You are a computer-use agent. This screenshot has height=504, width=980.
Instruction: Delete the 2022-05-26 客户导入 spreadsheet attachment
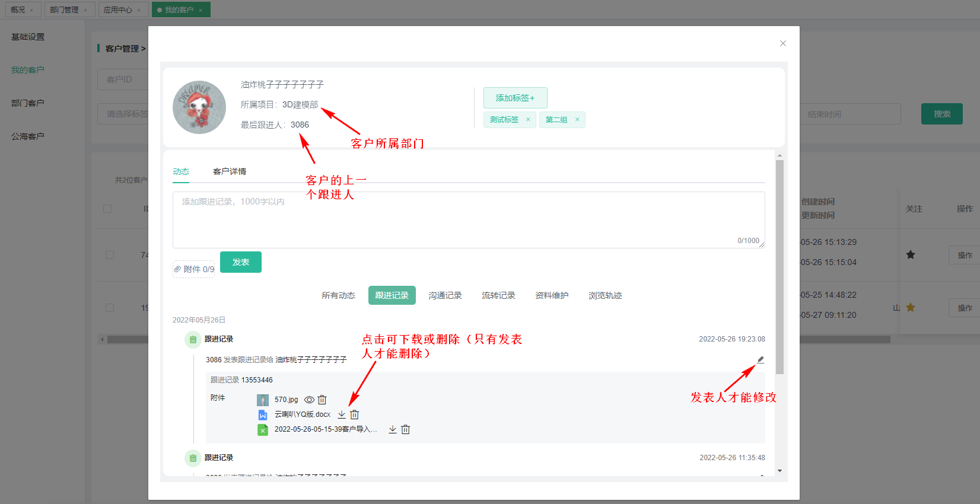click(406, 429)
